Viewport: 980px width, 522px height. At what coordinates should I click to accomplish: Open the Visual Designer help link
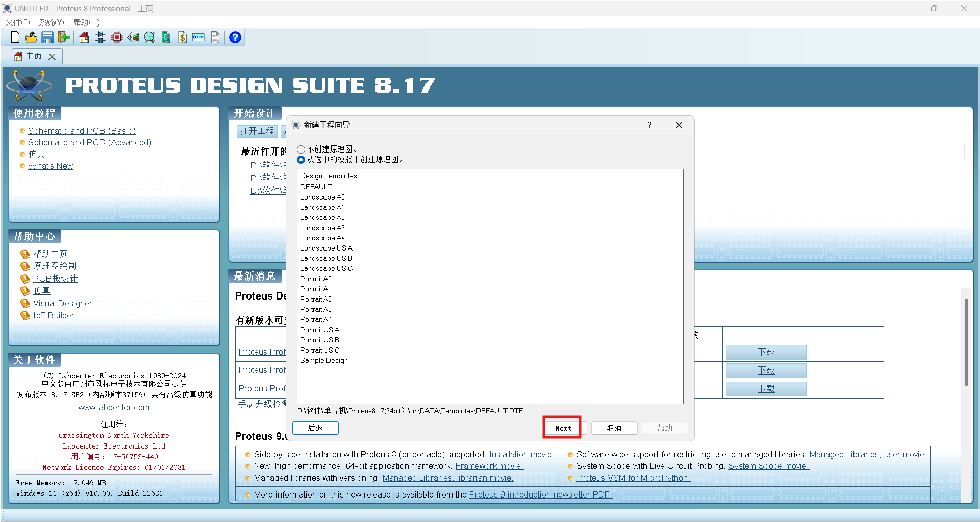pyautogui.click(x=63, y=303)
